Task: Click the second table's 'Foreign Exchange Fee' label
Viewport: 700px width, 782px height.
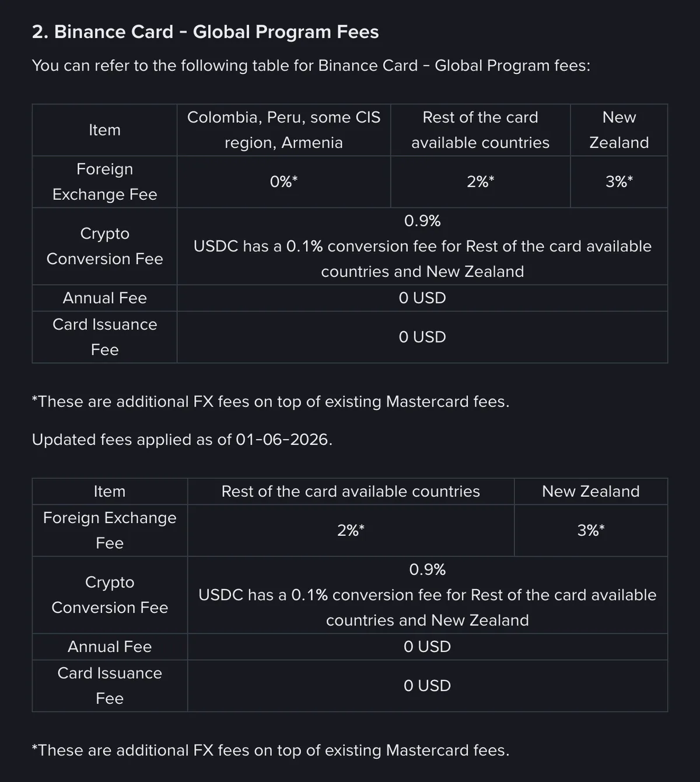Action: (110, 530)
